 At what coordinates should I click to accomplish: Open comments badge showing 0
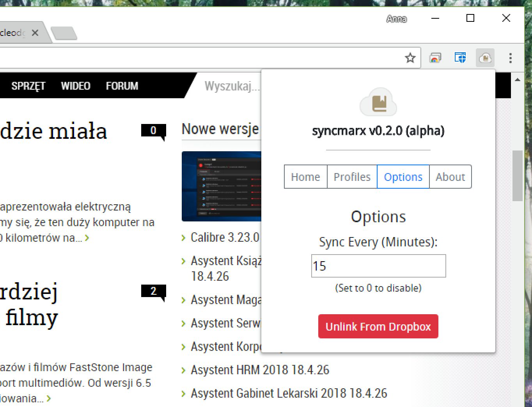pos(153,131)
